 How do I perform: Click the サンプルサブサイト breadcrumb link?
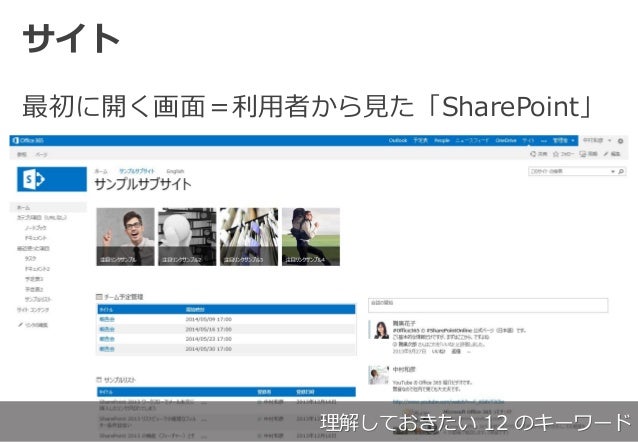coord(137,171)
